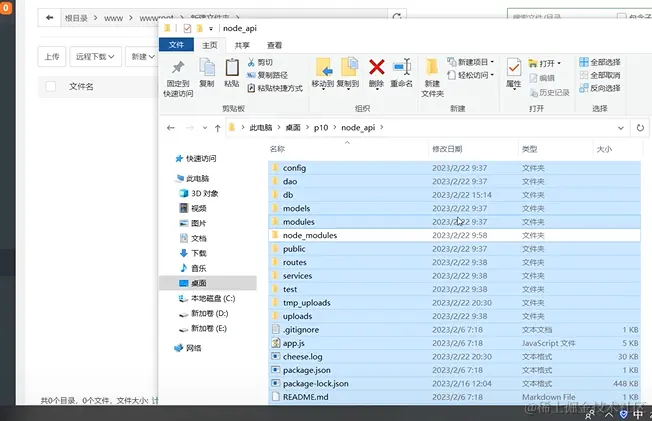The height and width of the screenshot is (421, 652).
Task: Switch to the 共享 ribbon tab
Action: [x=242, y=45]
